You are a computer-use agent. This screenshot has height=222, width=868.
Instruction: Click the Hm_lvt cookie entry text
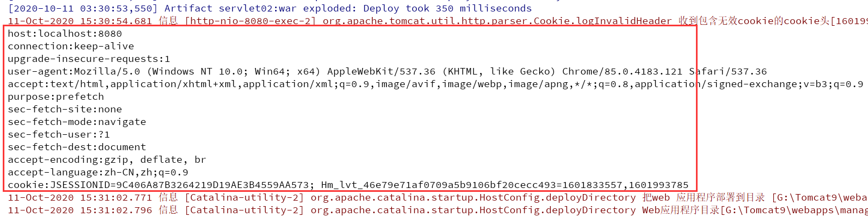pyautogui.click(x=505, y=185)
